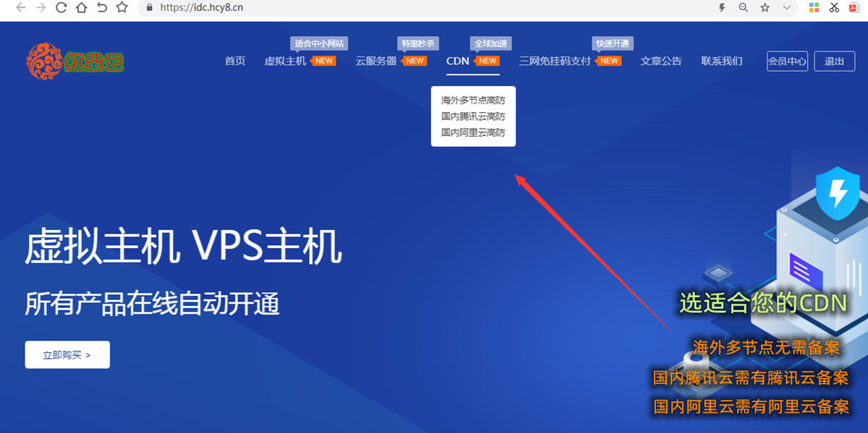The height and width of the screenshot is (433, 868).
Task: Bookmark the page using the left star icon
Action: click(x=122, y=7)
